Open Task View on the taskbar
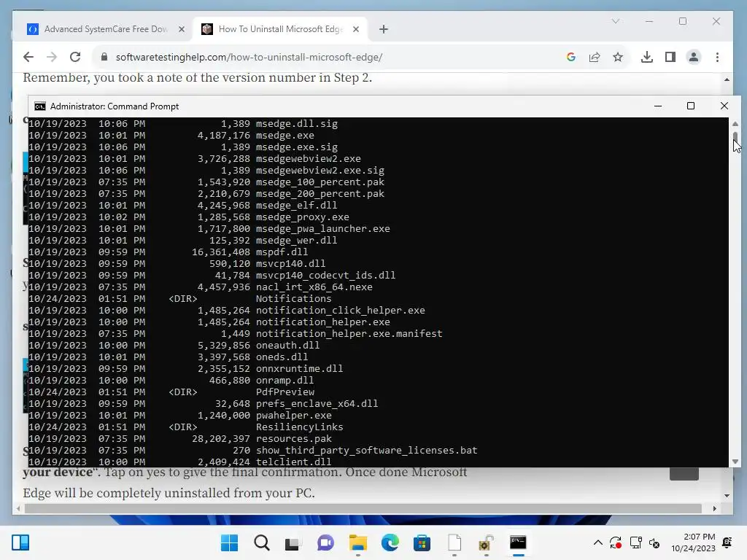747x560 pixels. 293,543
